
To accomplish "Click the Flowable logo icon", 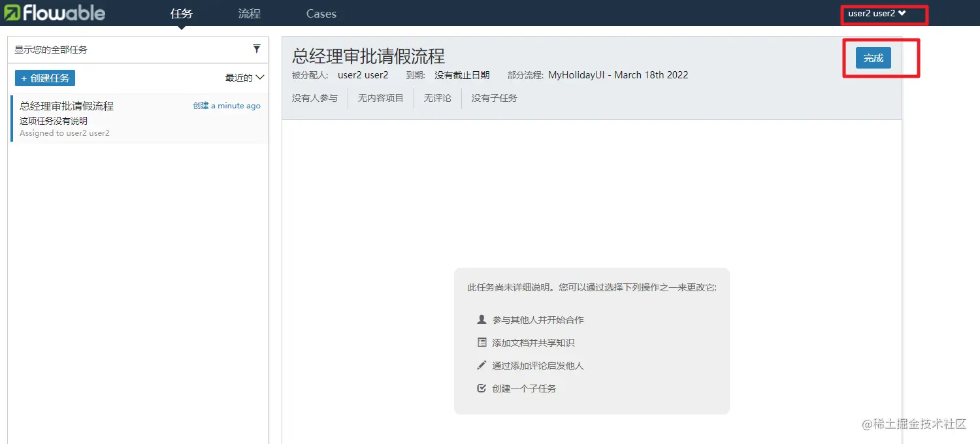I will click(10, 12).
